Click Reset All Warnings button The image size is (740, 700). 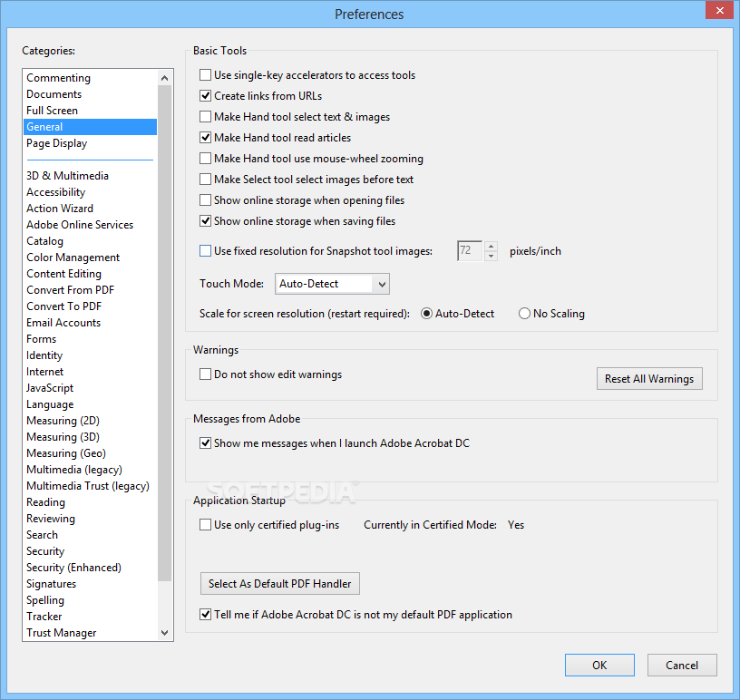pyautogui.click(x=649, y=378)
